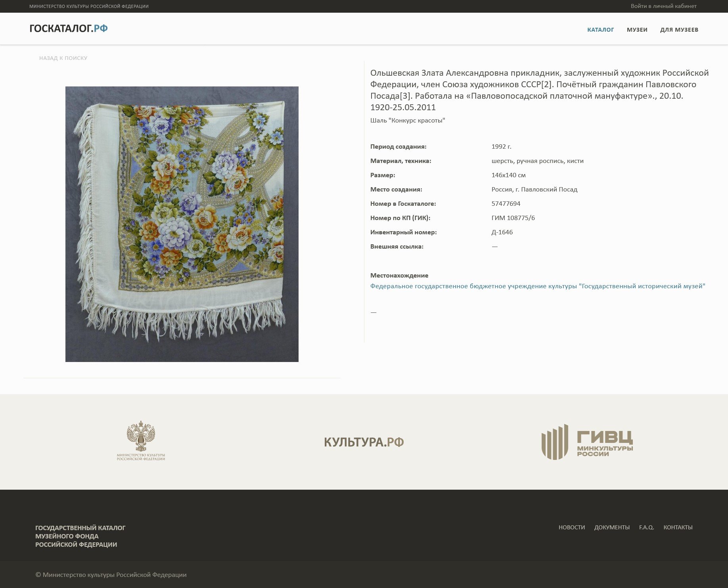Screen dimensions: 728x588
Task: Open the F.A.Q. footer link
Action: point(646,527)
